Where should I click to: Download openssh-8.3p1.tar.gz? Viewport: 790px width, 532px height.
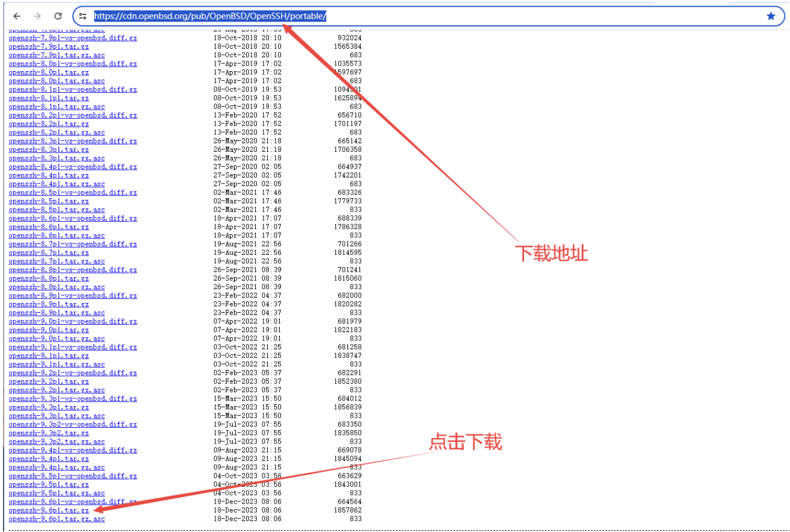click(49, 149)
